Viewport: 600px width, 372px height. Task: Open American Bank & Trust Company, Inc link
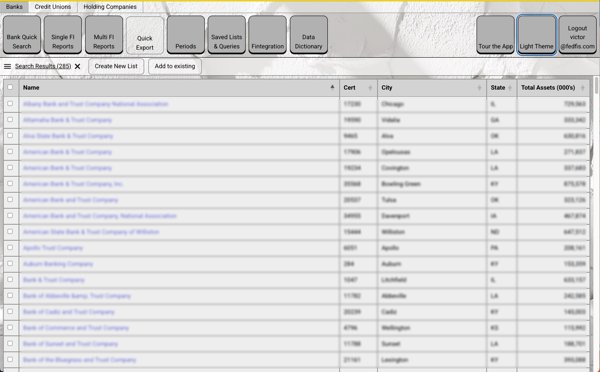(x=73, y=184)
